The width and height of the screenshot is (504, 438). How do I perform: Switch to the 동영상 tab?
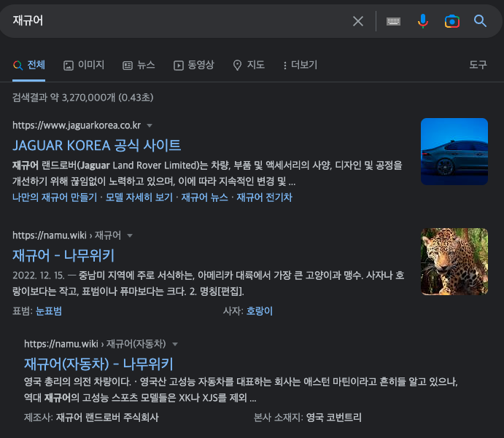[x=194, y=65]
